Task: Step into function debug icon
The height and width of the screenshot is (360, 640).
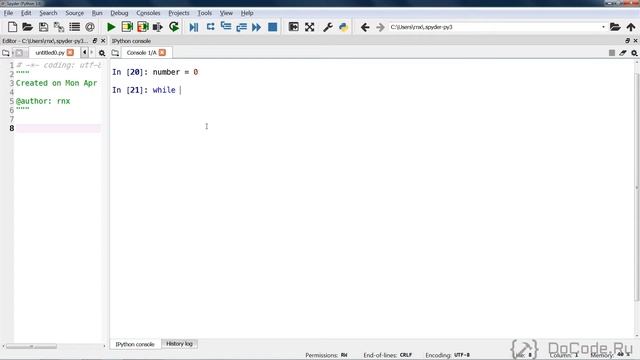Action: 226,27
